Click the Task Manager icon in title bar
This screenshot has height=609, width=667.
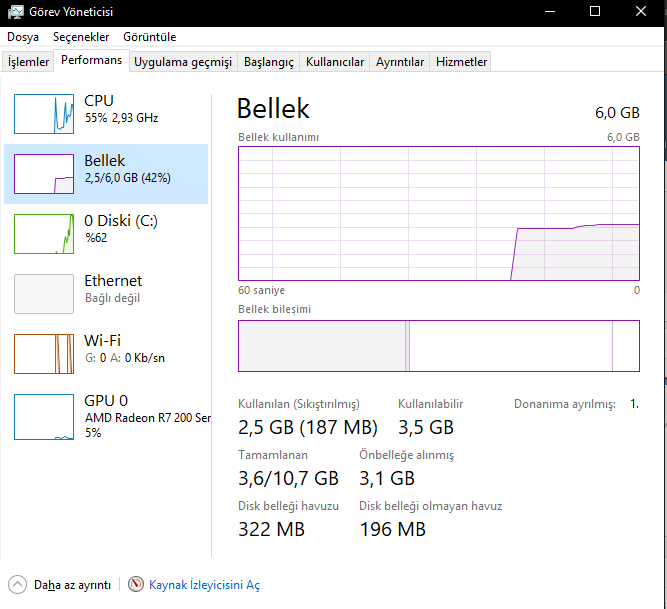[x=16, y=12]
